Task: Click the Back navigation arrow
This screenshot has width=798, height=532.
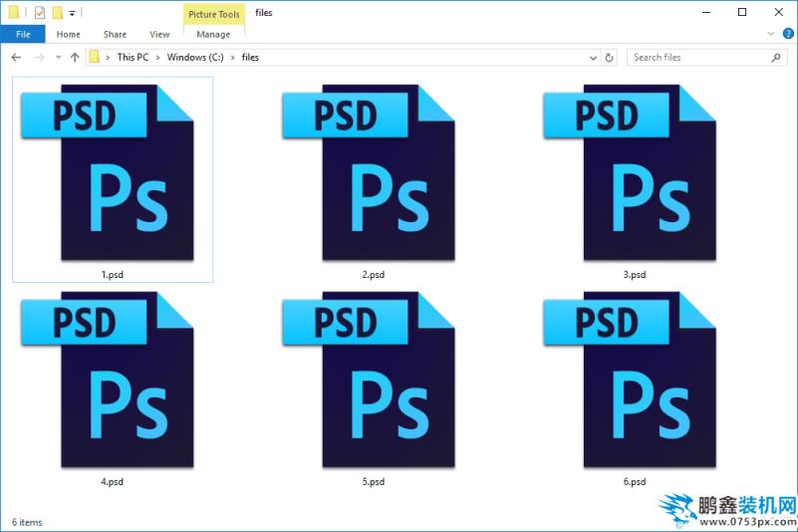Action: tap(16, 58)
